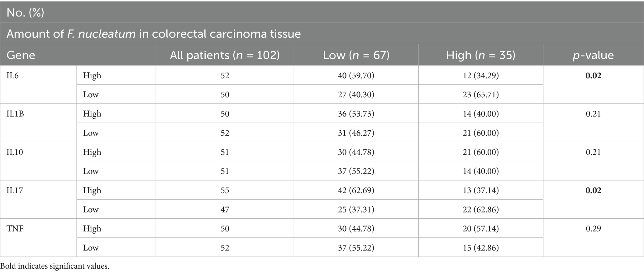Viewport: 644px width, 273px height.
Task: Select the "Gene" column header
Action: click(x=21, y=55)
